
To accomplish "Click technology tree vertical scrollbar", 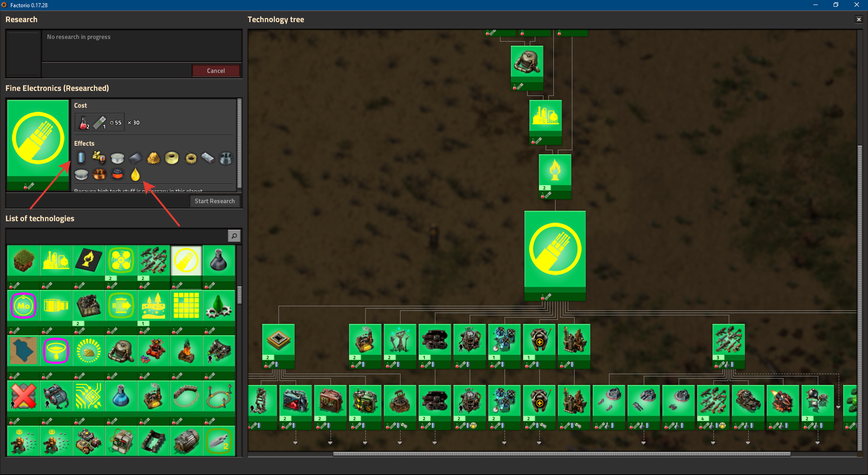I will point(859,298).
